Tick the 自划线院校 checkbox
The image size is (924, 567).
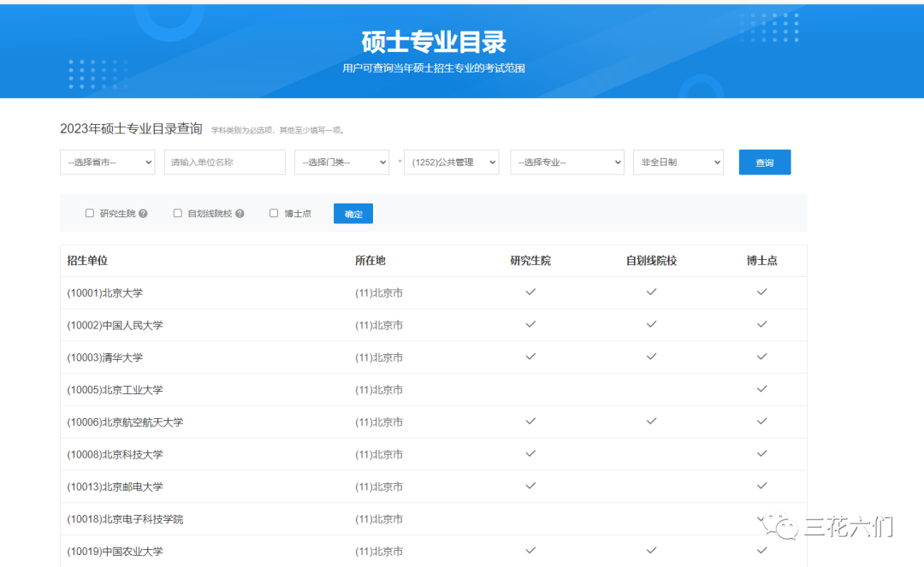point(177,213)
